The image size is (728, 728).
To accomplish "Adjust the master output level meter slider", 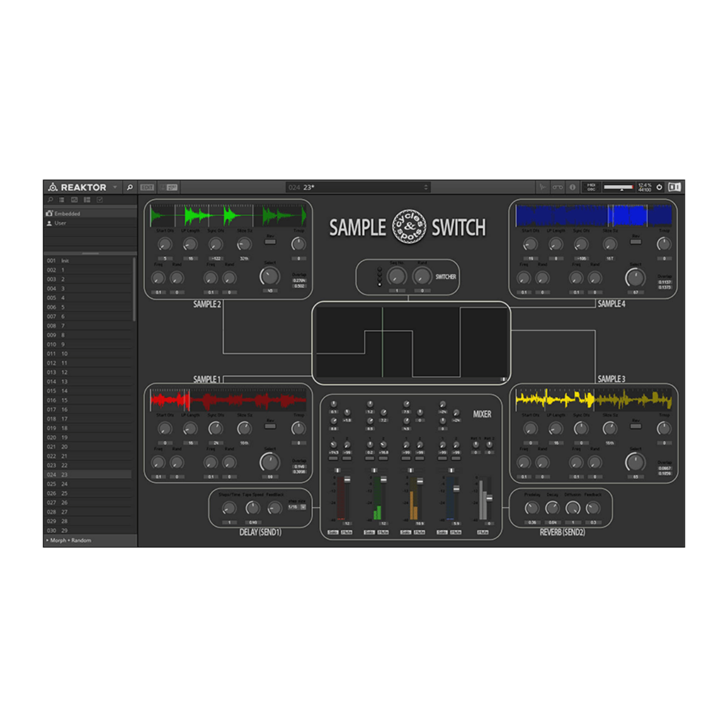I will coord(618,187).
